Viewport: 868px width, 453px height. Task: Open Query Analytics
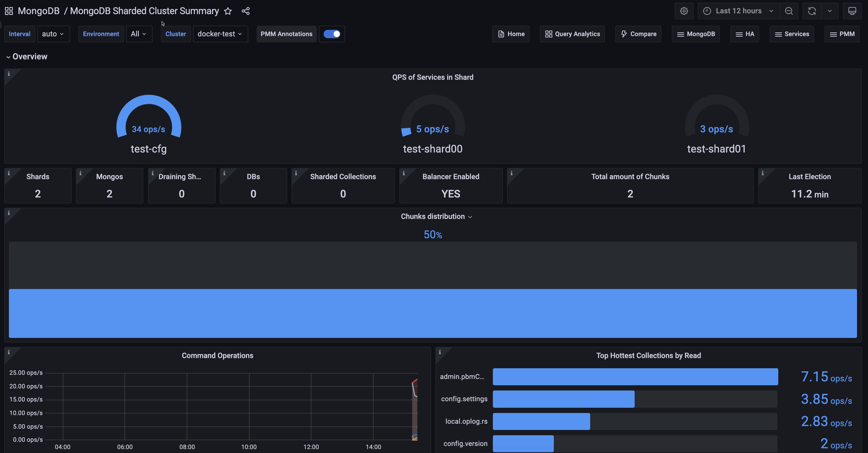point(572,34)
